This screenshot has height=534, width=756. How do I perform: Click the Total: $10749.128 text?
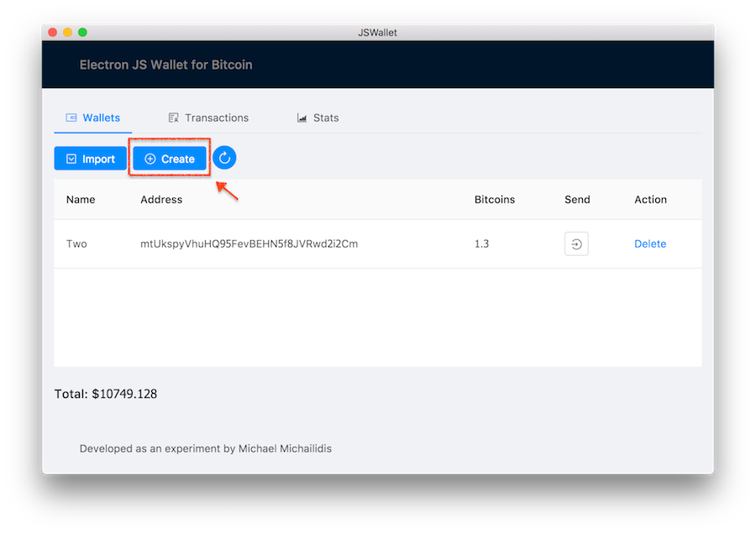pos(106,395)
